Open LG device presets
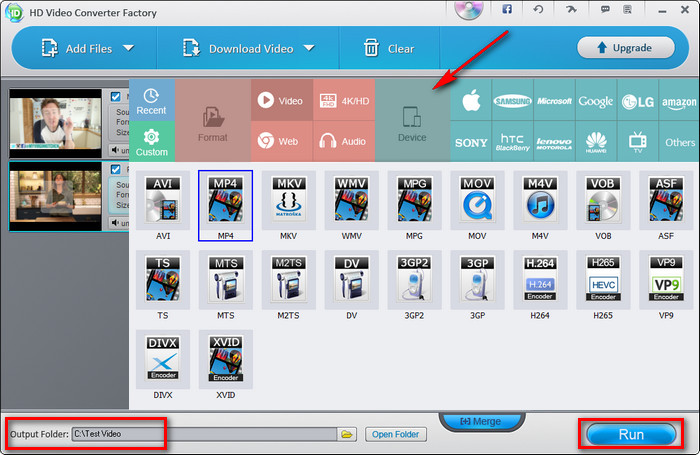Image resolution: width=700 pixels, height=455 pixels. click(638, 100)
